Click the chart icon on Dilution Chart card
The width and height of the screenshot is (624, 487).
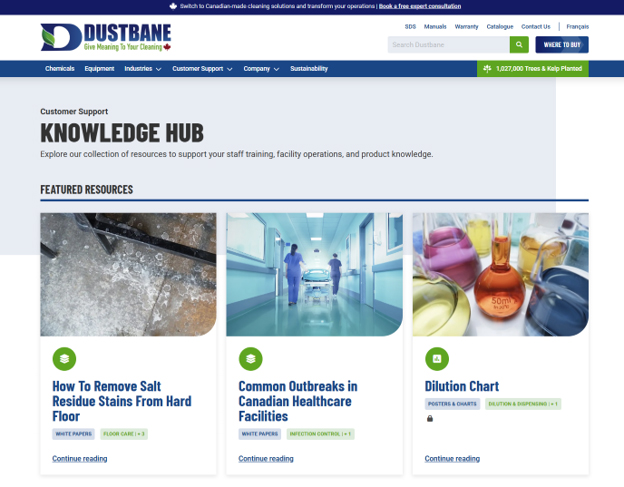(437, 358)
